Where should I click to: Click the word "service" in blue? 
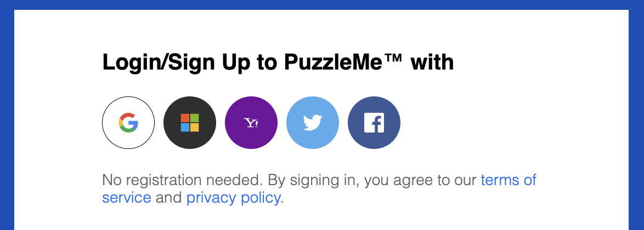click(x=127, y=198)
